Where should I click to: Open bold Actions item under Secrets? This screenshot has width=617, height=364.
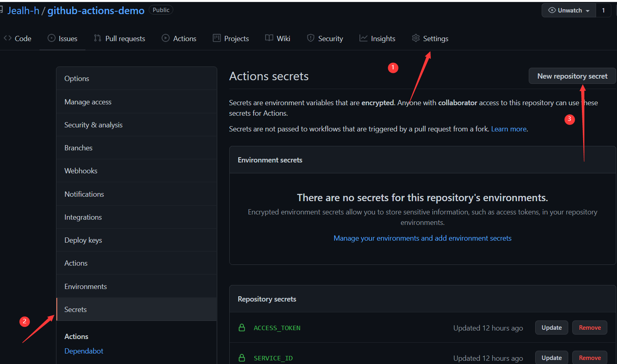(x=76, y=336)
